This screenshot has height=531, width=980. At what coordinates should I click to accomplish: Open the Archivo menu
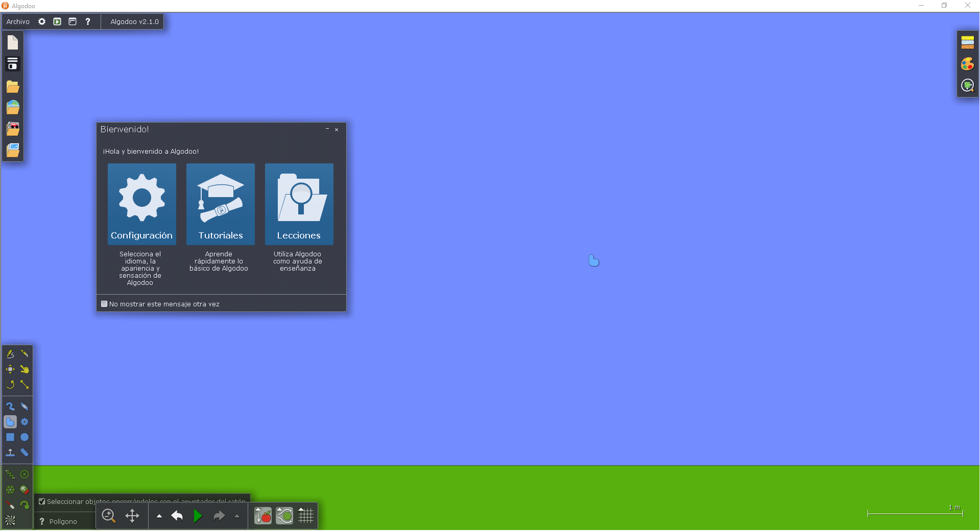(x=18, y=21)
